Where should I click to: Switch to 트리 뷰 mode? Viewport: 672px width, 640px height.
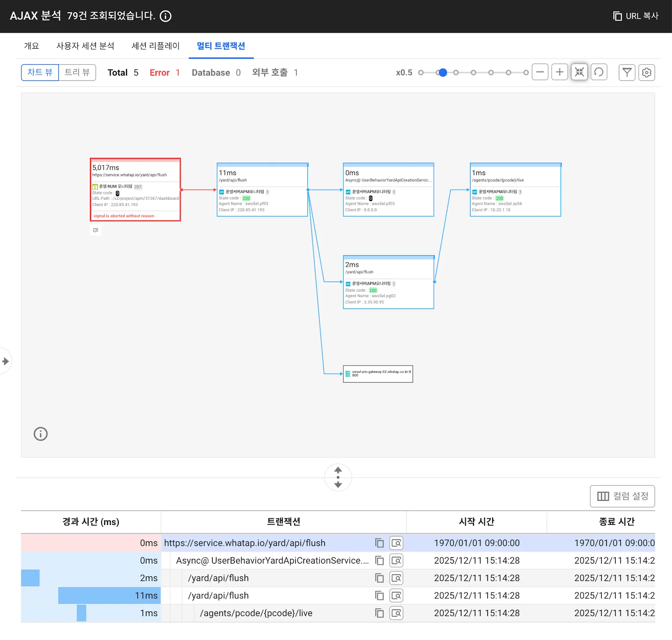77,72
